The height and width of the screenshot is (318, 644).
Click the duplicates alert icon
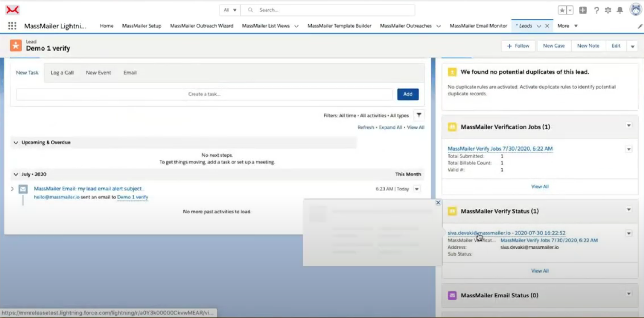[452, 72]
